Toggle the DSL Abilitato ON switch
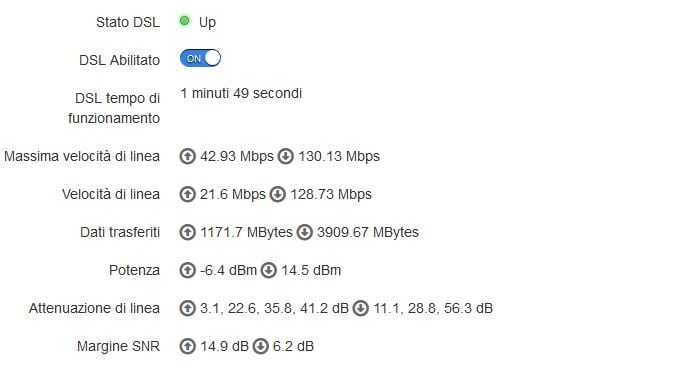 tap(200, 58)
